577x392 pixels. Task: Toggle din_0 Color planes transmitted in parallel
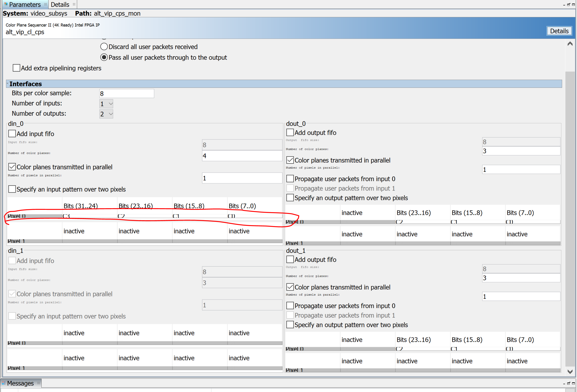coord(12,167)
